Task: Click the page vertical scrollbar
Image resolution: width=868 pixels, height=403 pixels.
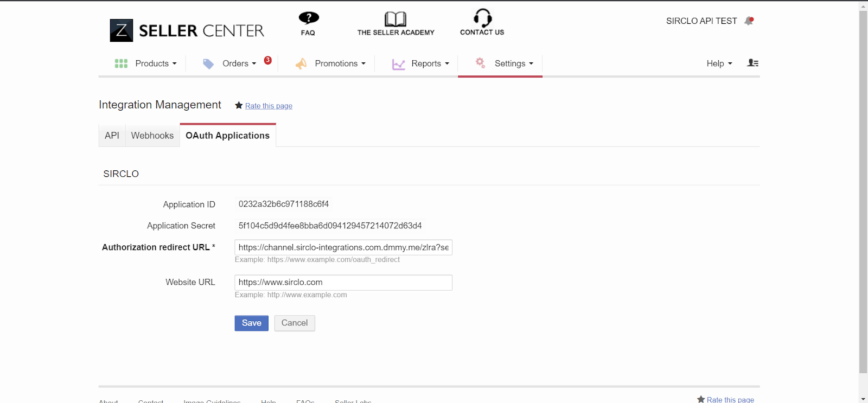Action: (x=863, y=191)
